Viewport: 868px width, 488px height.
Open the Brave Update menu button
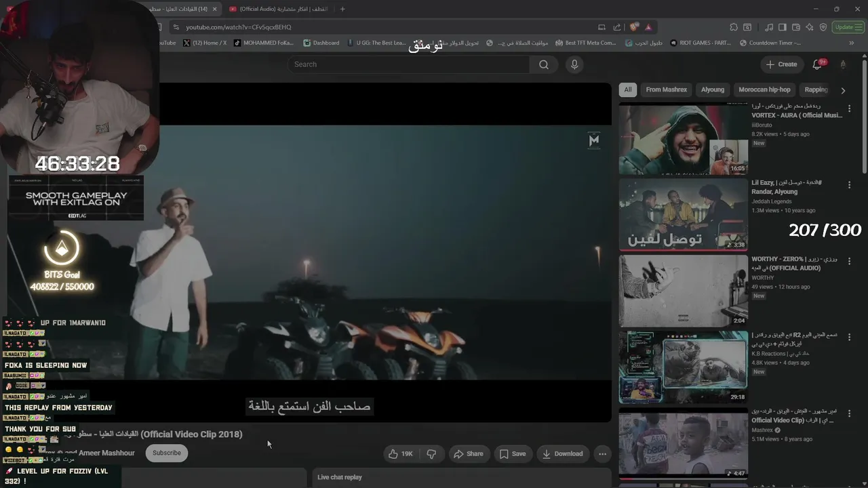848,27
